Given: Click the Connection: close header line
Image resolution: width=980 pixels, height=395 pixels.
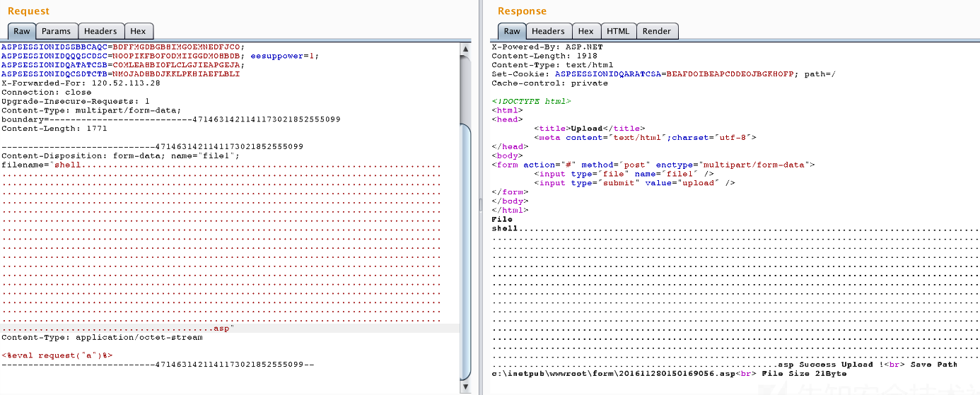Looking at the screenshot, I should [47, 92].
